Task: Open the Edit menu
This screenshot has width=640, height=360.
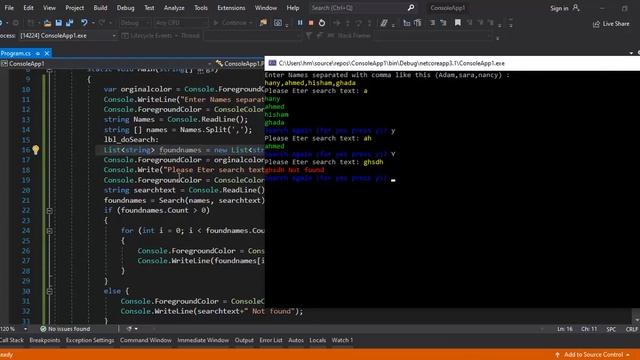Action: (29, 8)
